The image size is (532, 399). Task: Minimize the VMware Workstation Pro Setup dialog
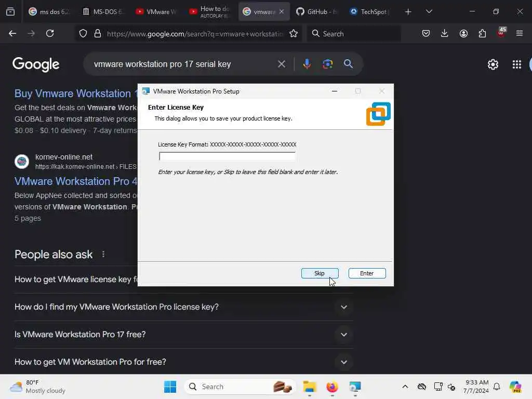tap(334, 91)
